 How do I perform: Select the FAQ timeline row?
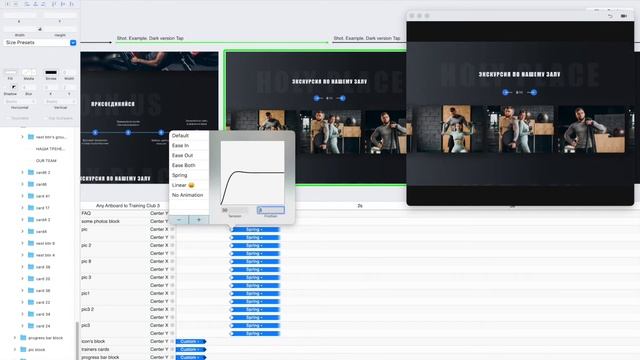pos(86,213)
